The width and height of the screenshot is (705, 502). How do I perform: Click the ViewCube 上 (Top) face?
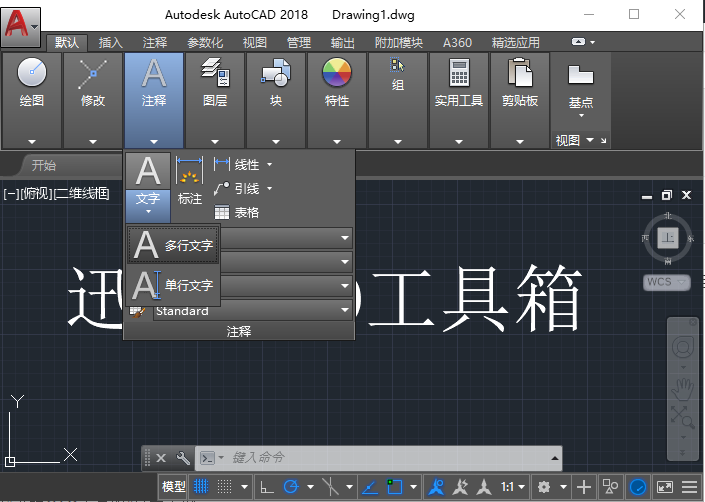(668, 238)
